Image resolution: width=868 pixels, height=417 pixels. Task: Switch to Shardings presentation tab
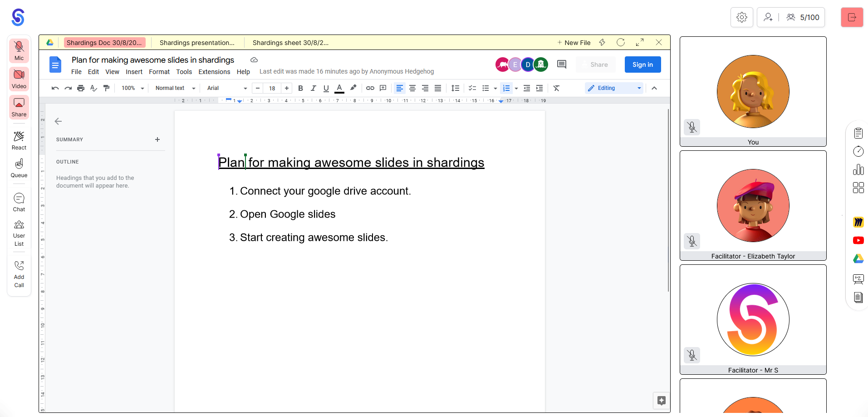tap(197, 43)
